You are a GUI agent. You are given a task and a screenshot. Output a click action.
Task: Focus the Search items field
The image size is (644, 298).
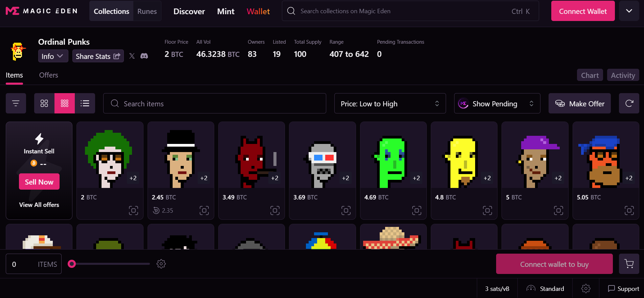[215, 103]
